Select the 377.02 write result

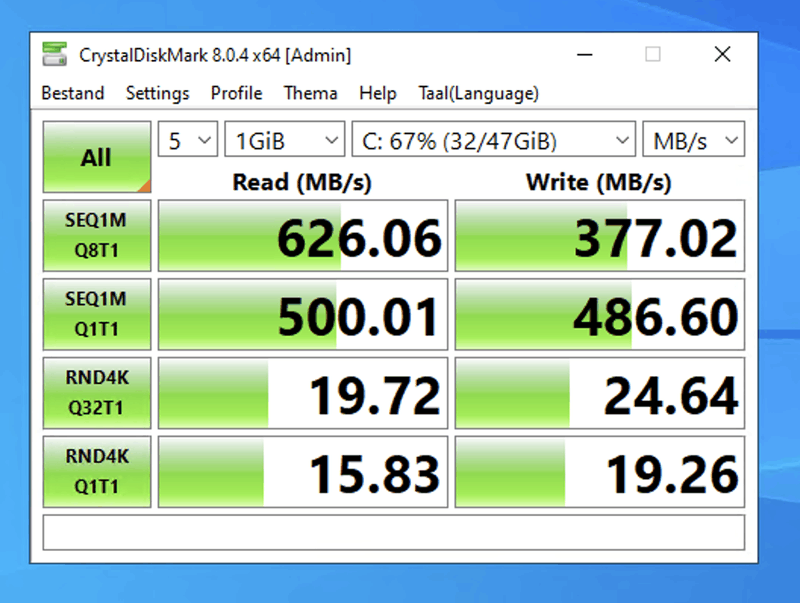(x=600, y=236)
